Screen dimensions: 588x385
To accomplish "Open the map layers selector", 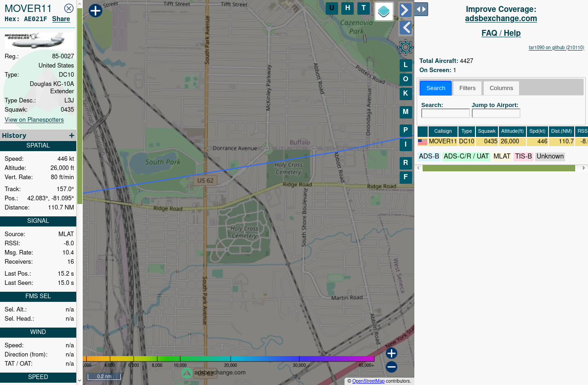I will [x=384, y=11].
